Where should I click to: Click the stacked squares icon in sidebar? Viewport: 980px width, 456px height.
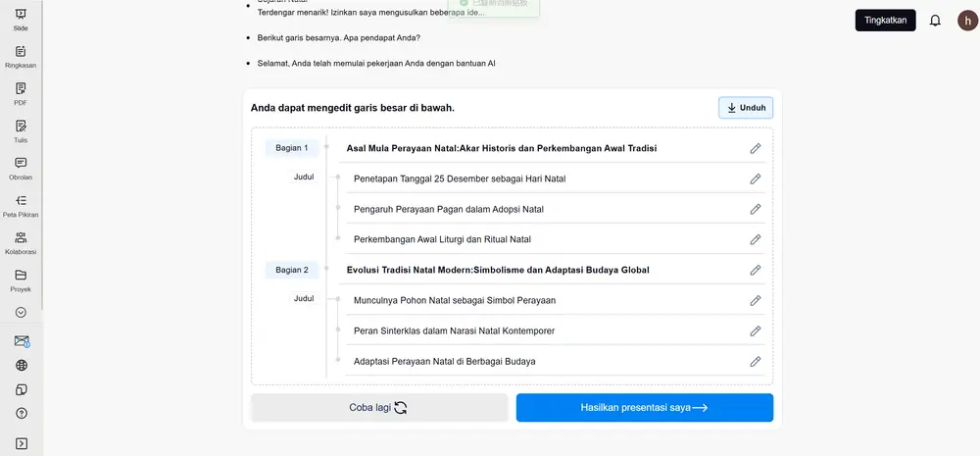[22, 389]
